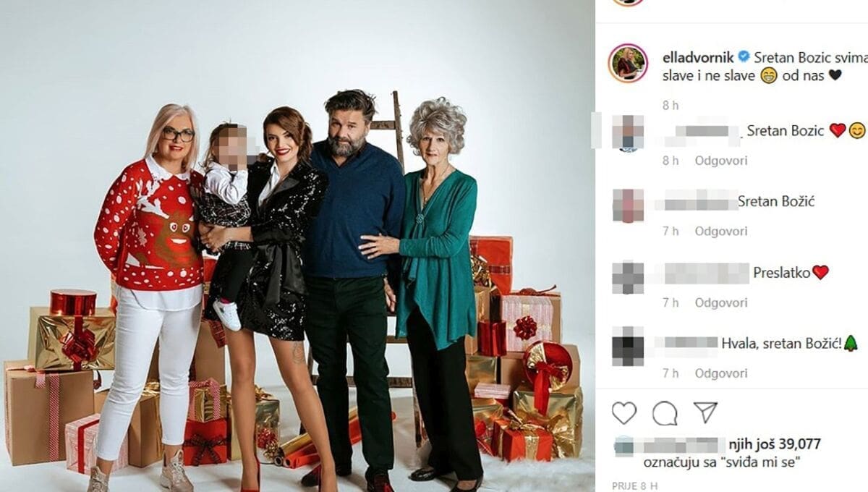The width and height of the screenshot is (868, 492).
Task: Click "7 h" timestamp under "Preslatko" comment
Action: [671, 302]
